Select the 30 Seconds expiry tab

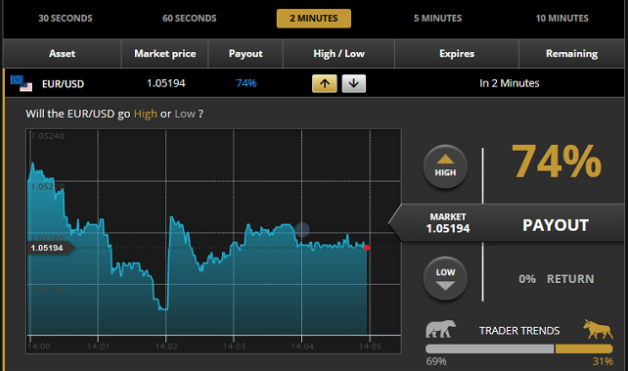[65, 18]
